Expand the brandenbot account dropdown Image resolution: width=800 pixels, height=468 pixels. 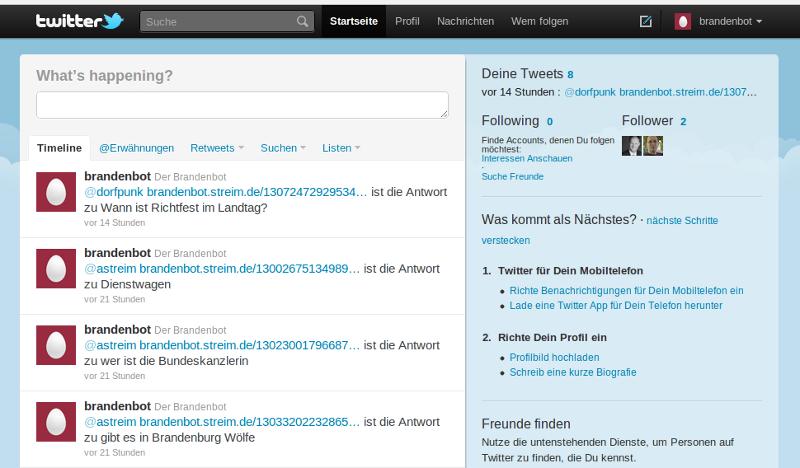point(730,21)
